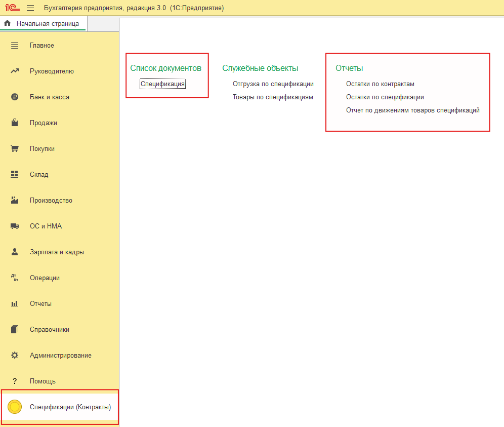Go to the Операции section

(x=60, y=278)
